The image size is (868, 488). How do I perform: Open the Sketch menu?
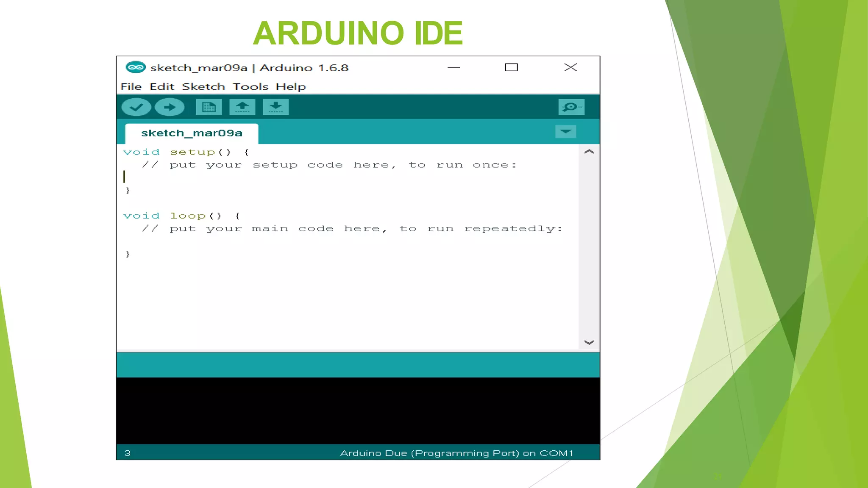pyautogui.click(x=203, y=87)
